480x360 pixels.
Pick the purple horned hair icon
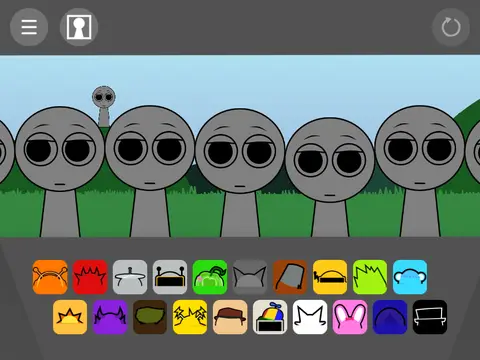click(x=110, y=317)
